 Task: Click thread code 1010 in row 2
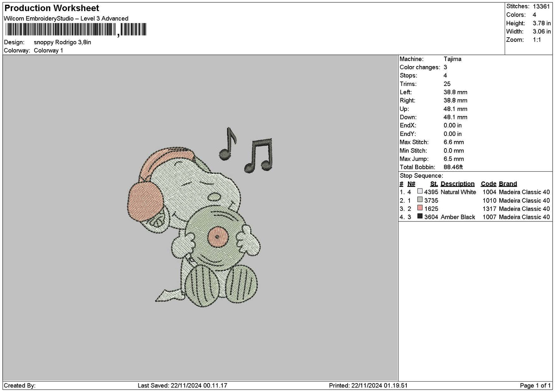pos(489,200)
